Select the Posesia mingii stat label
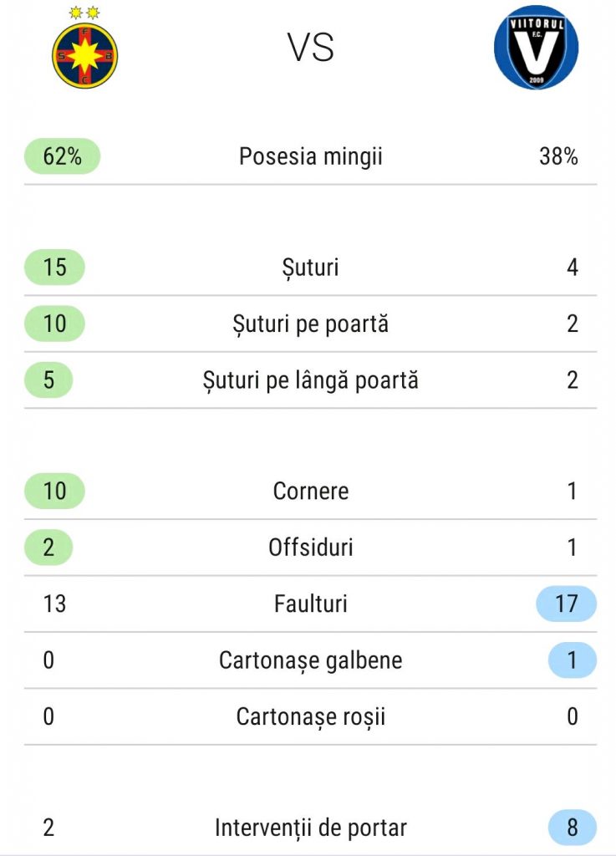The image size is (616, 856). (311, 156)
